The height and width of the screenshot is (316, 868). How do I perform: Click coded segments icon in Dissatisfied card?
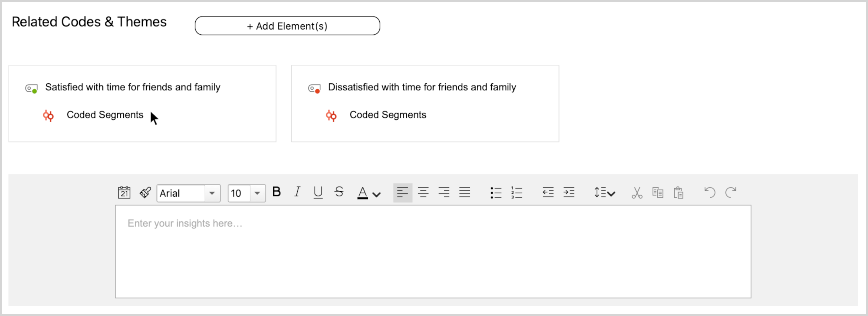pyautogui.click(x=331, y=115)
